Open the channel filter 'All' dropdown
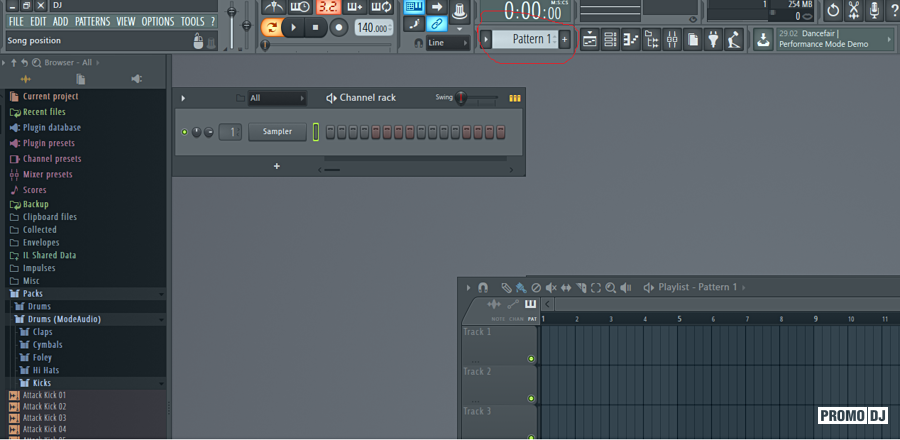 (276, 98)
